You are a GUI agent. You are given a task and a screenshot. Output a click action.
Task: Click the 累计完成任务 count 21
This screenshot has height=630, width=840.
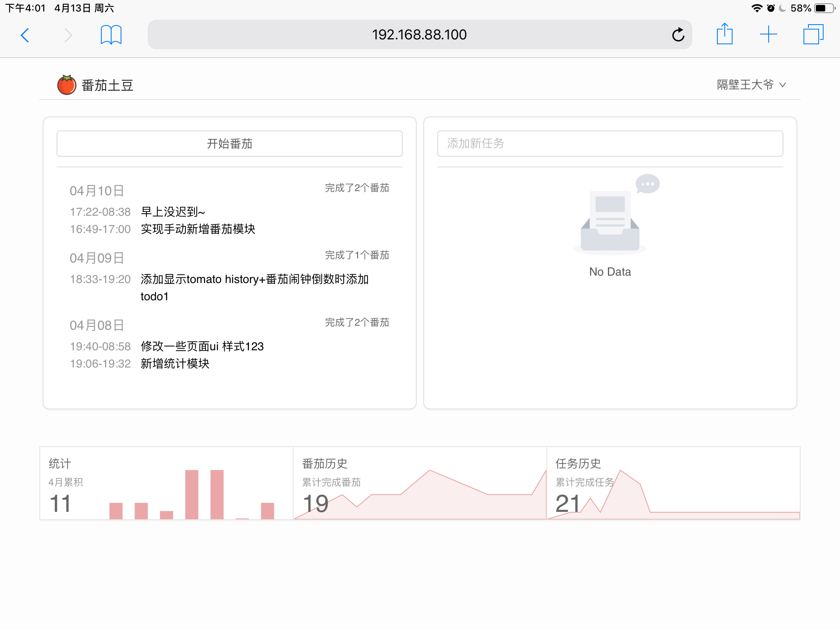pos(568,504)
